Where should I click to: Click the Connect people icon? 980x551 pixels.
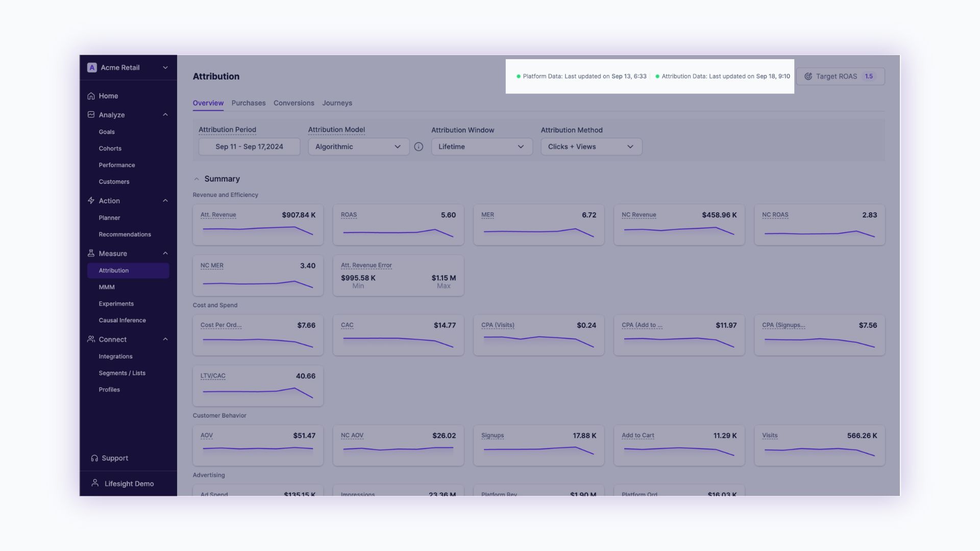click(91, 339)
